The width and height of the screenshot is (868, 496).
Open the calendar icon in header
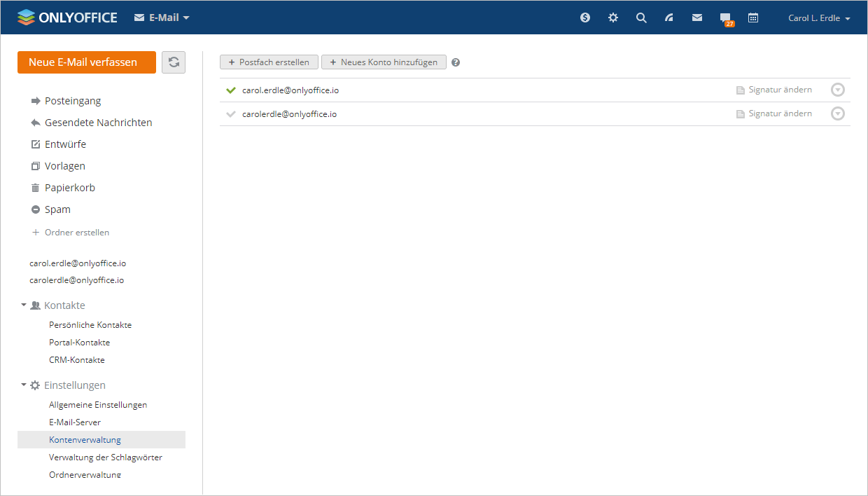(x=753, y=18)
